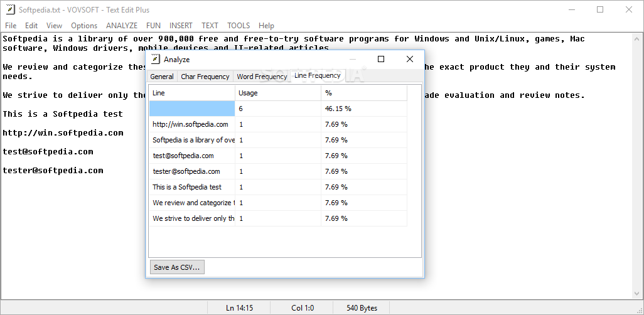The height and width of the screenshot is (315, 644).
Task: Close the Text Edit Plus window
Action: pos(629,9)
